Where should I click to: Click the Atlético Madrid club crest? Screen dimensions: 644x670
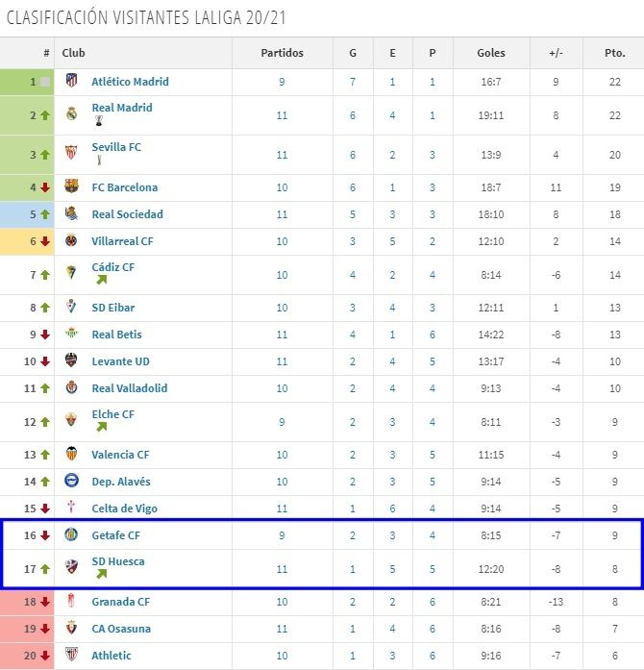(x=71, y=82)
